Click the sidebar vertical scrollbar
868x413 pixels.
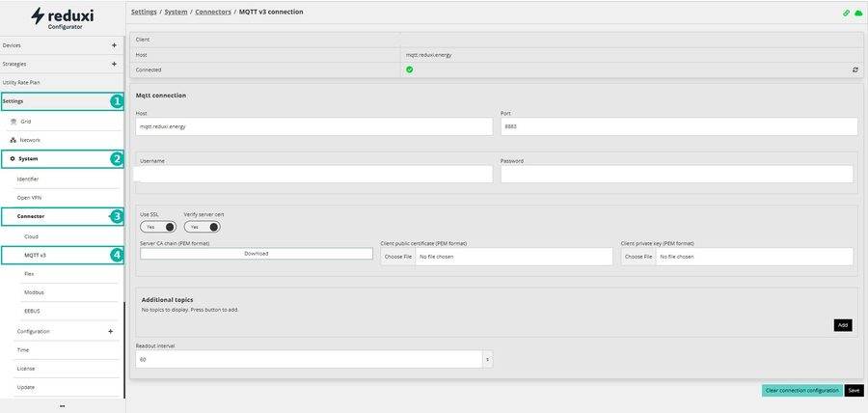(124, 350)
